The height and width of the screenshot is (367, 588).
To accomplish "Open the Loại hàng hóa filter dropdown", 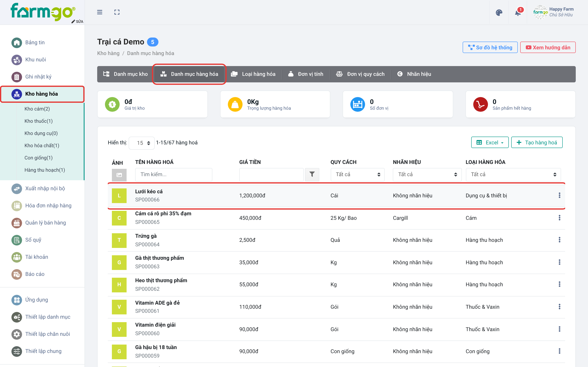I will tap(513, 174).
